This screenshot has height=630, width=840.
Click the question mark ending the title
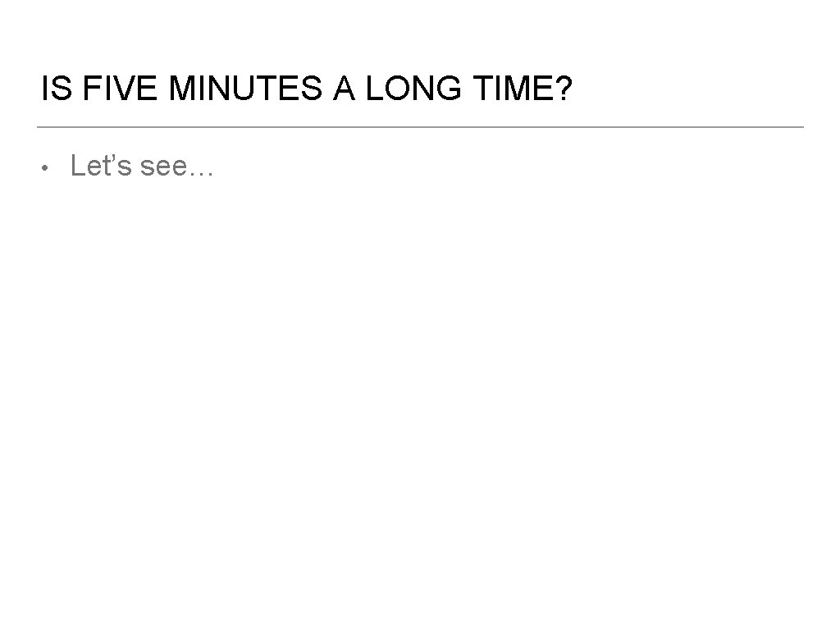[564, 88]
